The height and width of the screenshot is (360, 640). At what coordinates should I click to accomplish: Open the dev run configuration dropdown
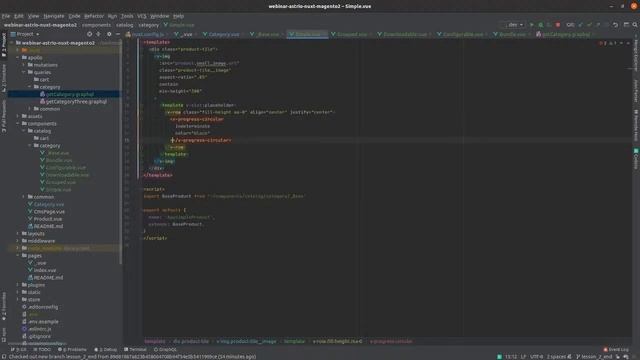(515, 25)
